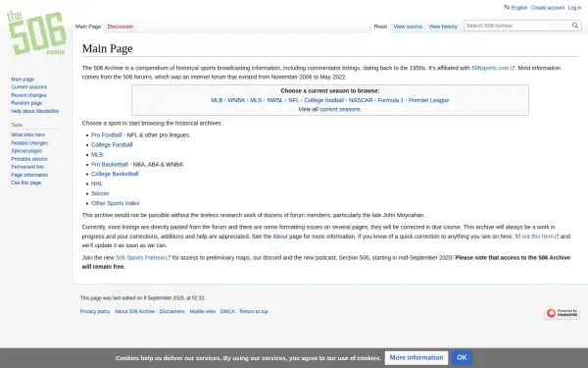This screenshot has width=588, height=368.
Task: Open Special pages link
Action: tap(26, 151)
